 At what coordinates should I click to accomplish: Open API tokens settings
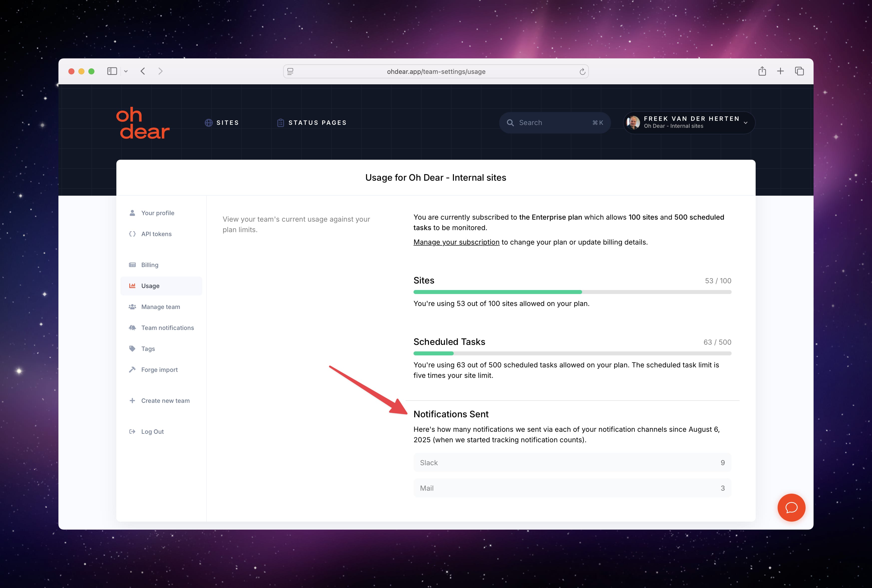(161, 234)
